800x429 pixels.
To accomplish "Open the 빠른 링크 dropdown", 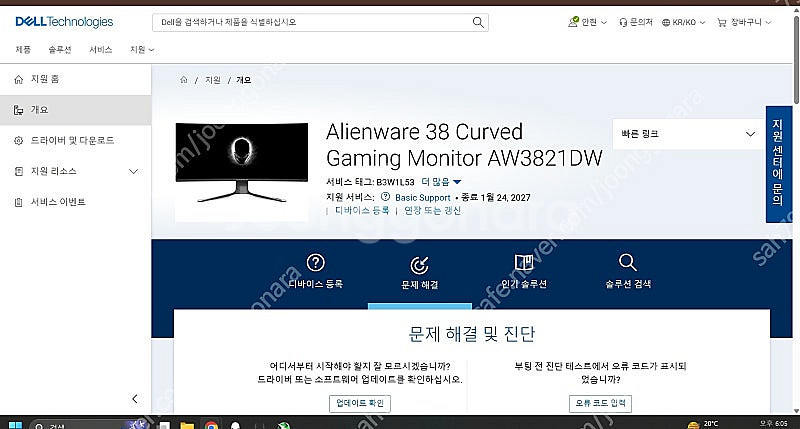I will pyautogui.click(x=688, y=134).
